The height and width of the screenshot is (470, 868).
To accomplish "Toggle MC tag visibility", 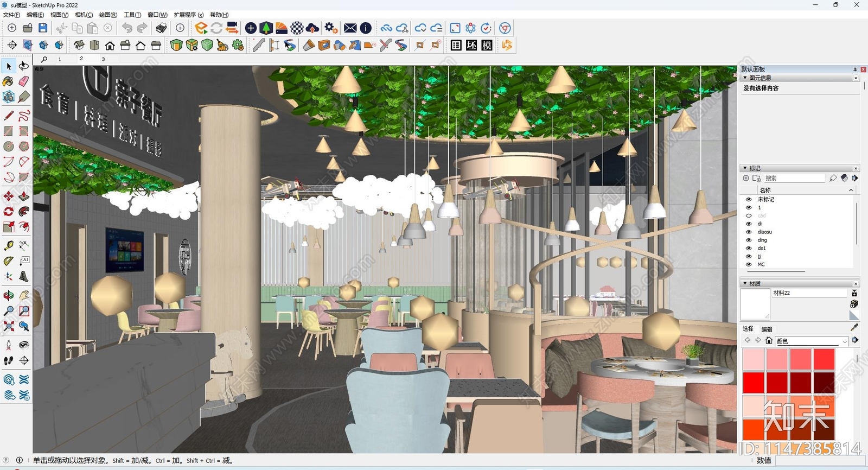I will (x=749, y=264).
